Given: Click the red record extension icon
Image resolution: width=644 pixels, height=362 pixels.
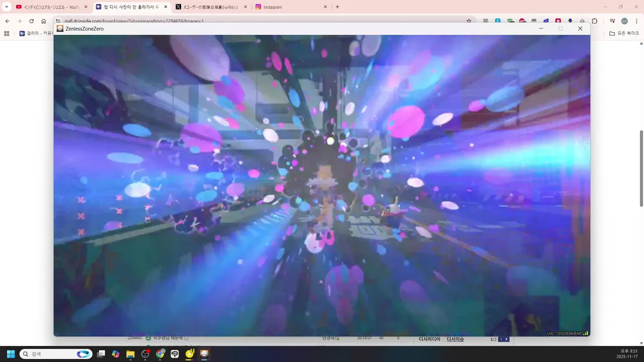Looking at the screenshot, I should click(558, 21).
